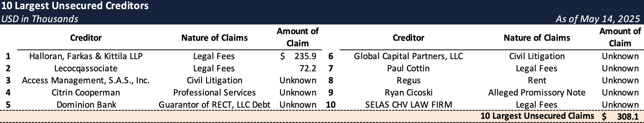Screen dimensions: 644x123
Task: Select the 'Professional Services' claim cell
Action: click(x=214, y=93)
